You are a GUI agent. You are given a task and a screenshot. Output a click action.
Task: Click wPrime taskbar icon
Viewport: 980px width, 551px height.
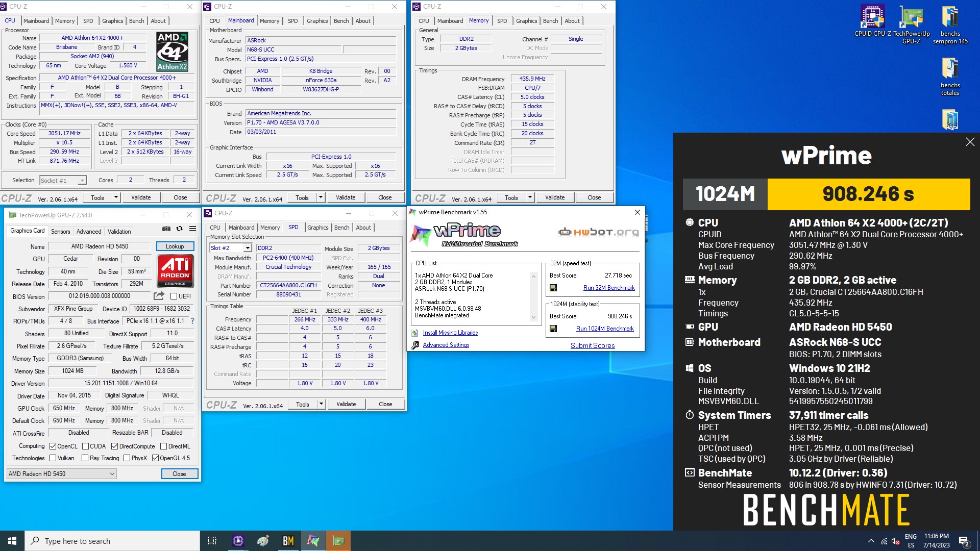[313, 541]
